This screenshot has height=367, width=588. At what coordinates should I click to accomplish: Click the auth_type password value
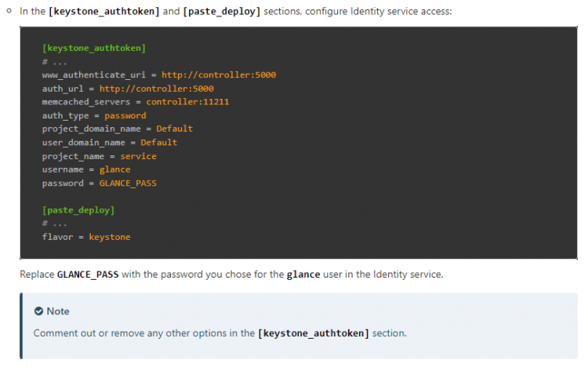(125, 116)
